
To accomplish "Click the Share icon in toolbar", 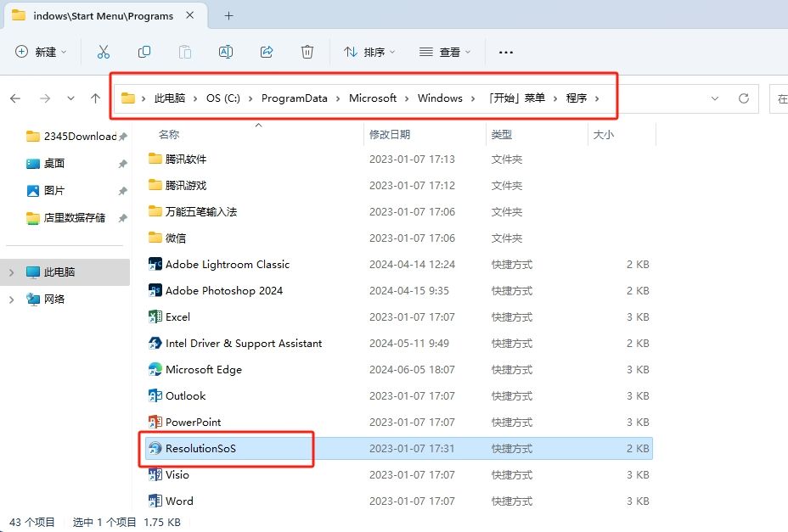I will [267, 52].
